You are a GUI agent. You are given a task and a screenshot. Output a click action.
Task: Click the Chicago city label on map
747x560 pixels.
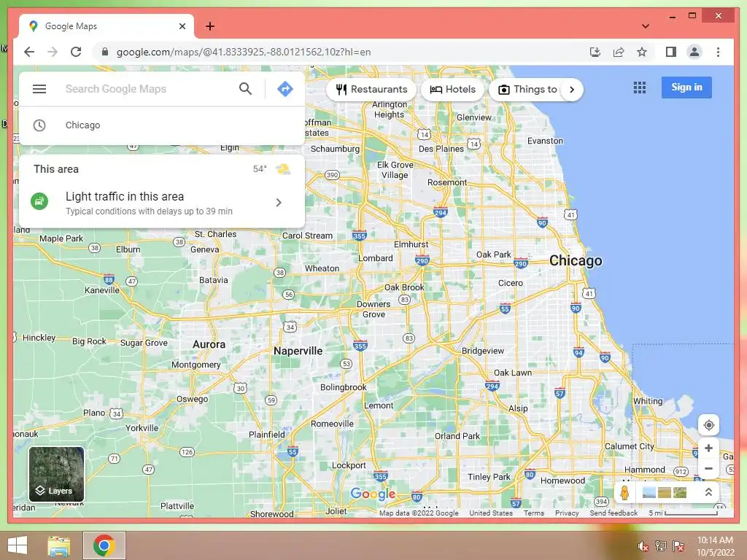coord(576,260)
